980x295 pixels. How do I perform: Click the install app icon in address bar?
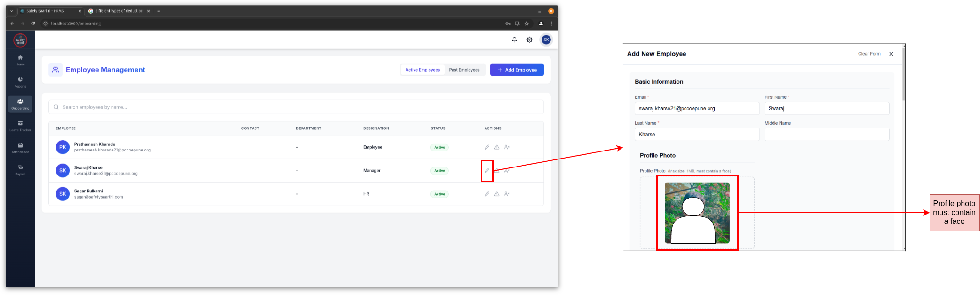(x=517, y=24)
